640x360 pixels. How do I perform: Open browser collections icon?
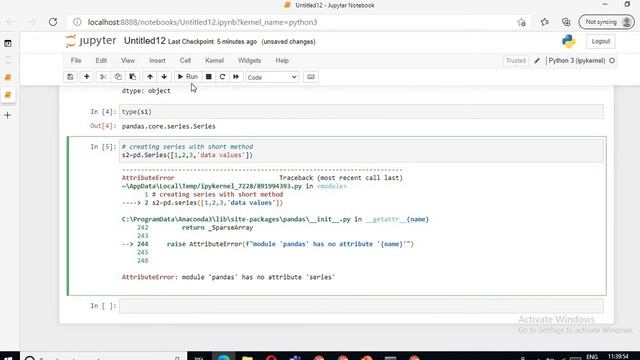pyautogui.click(x=566, y=22)
